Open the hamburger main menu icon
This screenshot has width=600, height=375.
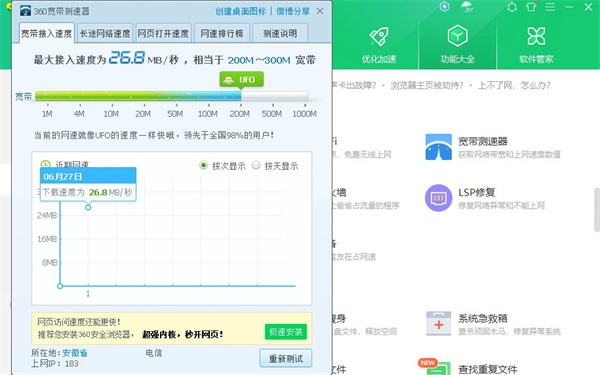(550, 7)
